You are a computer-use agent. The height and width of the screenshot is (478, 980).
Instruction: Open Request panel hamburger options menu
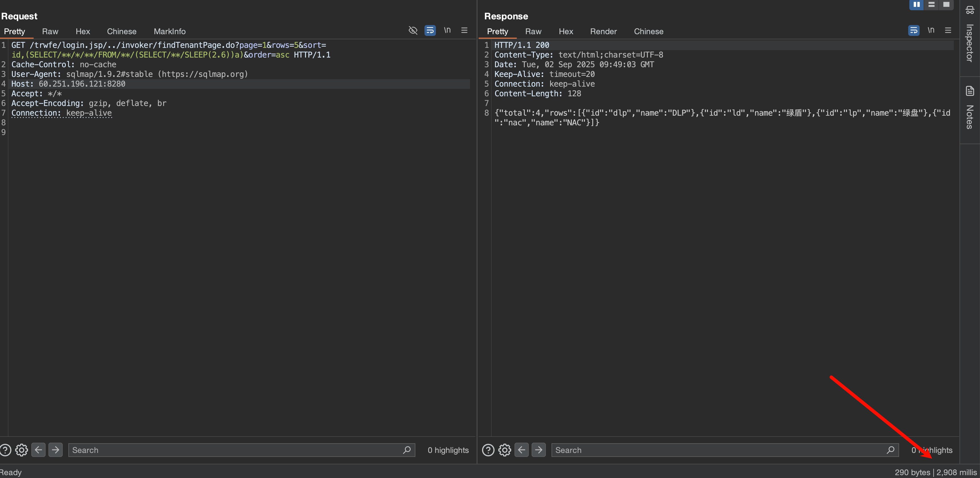(x=464, y=30)
